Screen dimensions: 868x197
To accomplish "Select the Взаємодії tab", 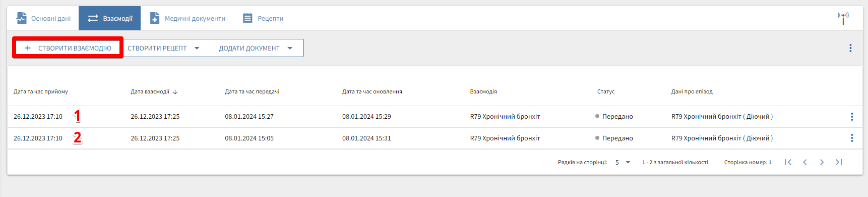I will click(110, 18).
